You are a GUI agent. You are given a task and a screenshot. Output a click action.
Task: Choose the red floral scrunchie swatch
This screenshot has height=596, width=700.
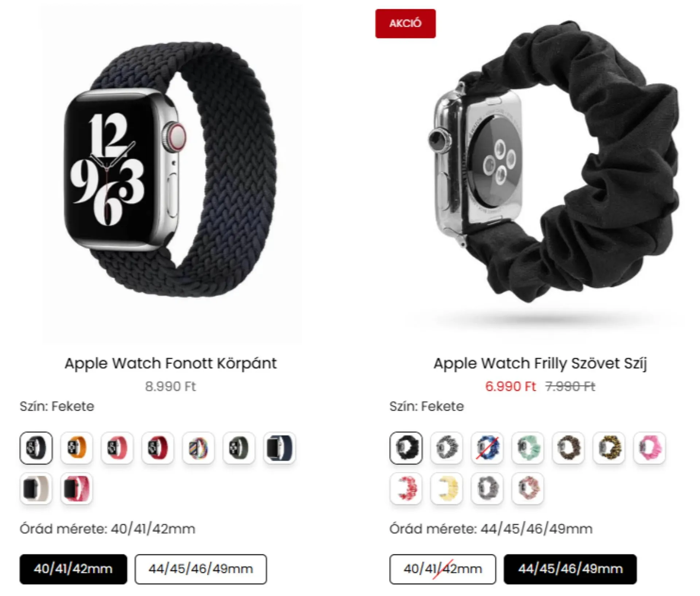click(406, 488)
